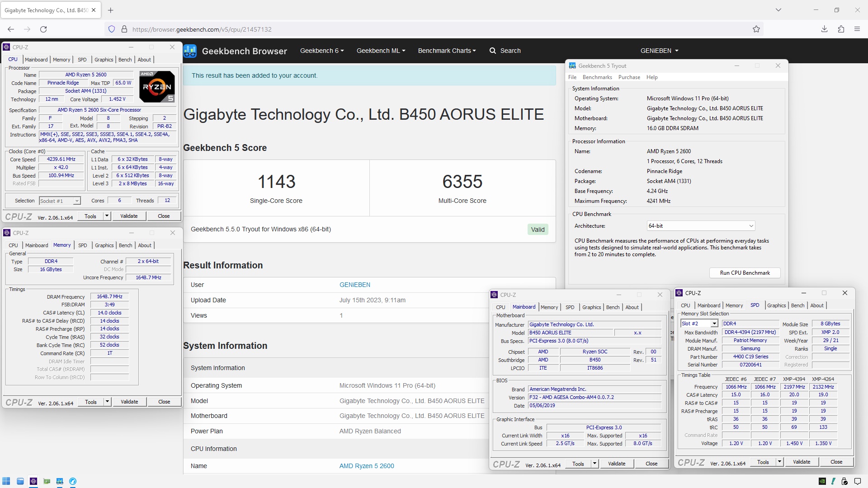
Task: Expand the Geekbench ML navbar dropdown
Action: (381, 51)
